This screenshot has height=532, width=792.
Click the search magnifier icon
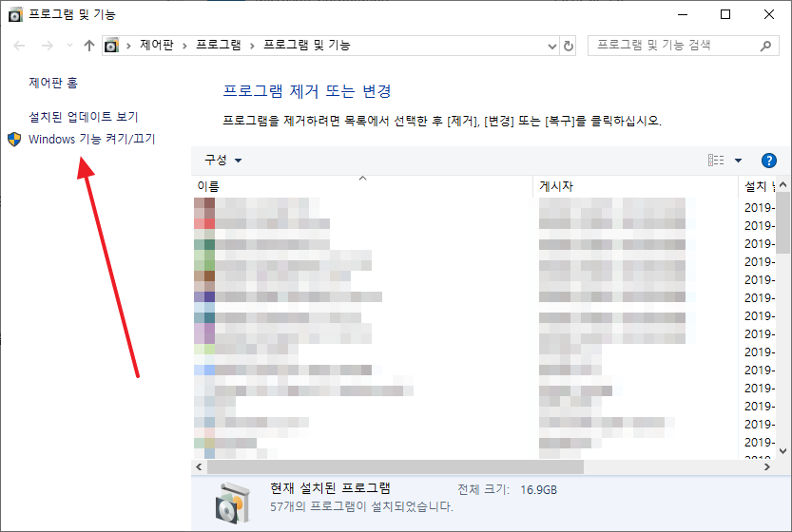pos(765,46)
